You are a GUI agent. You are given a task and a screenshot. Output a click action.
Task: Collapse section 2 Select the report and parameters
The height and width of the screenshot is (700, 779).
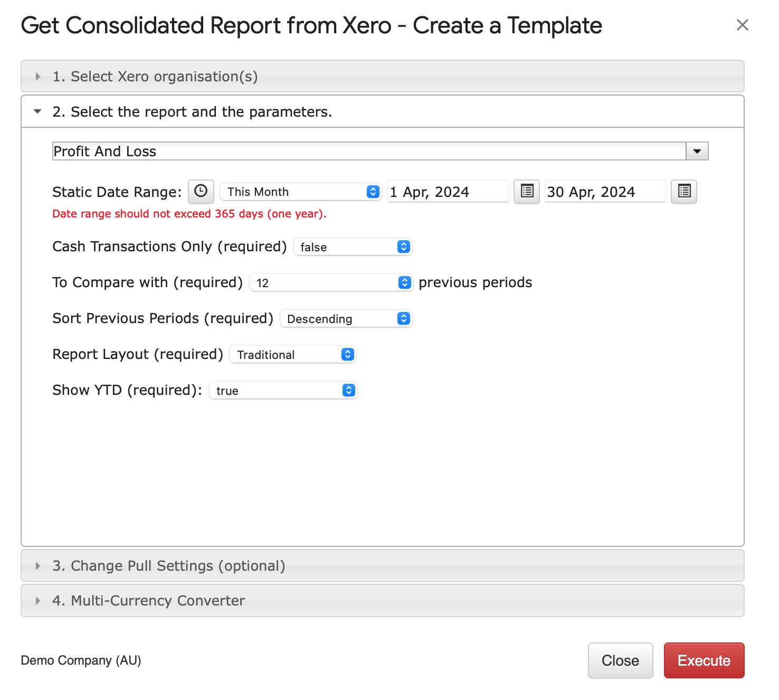click(x=383, y=111)
